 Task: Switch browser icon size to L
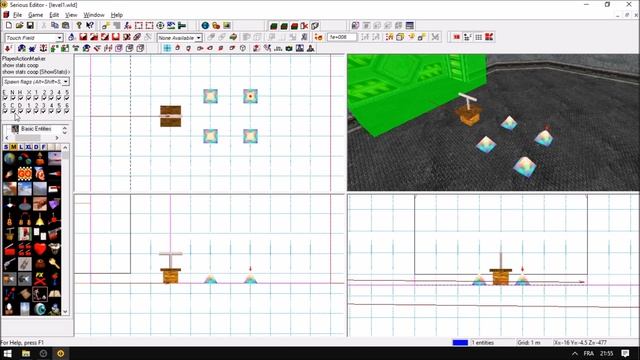tap(21, 147)
